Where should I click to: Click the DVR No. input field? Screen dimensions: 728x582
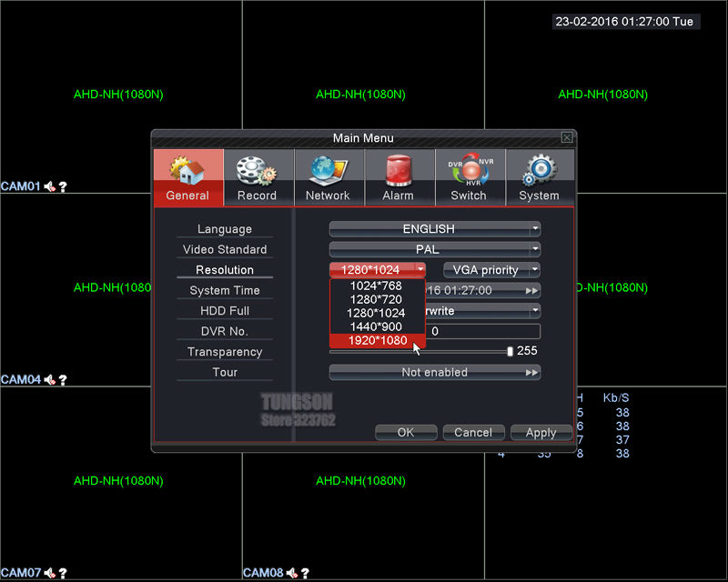point(482,332)
